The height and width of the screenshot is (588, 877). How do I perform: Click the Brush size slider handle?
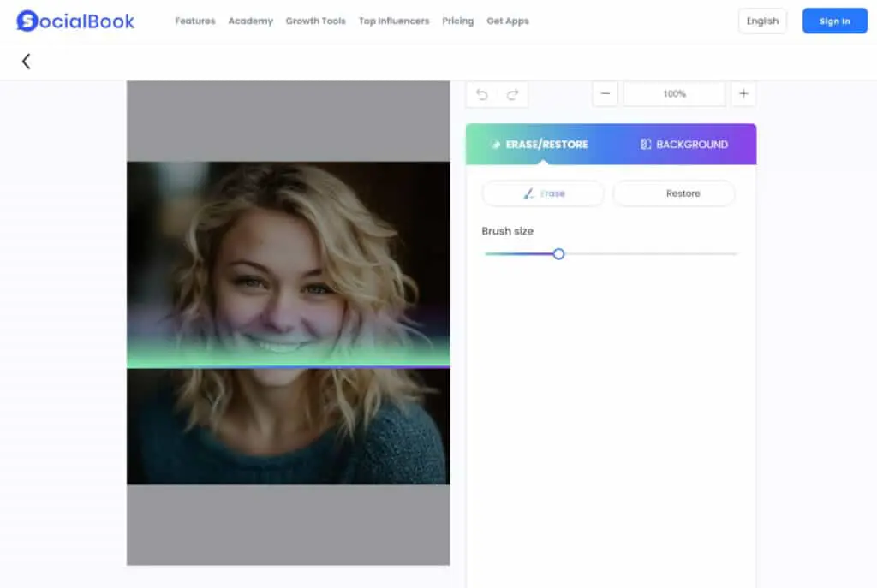coord(558,254)
